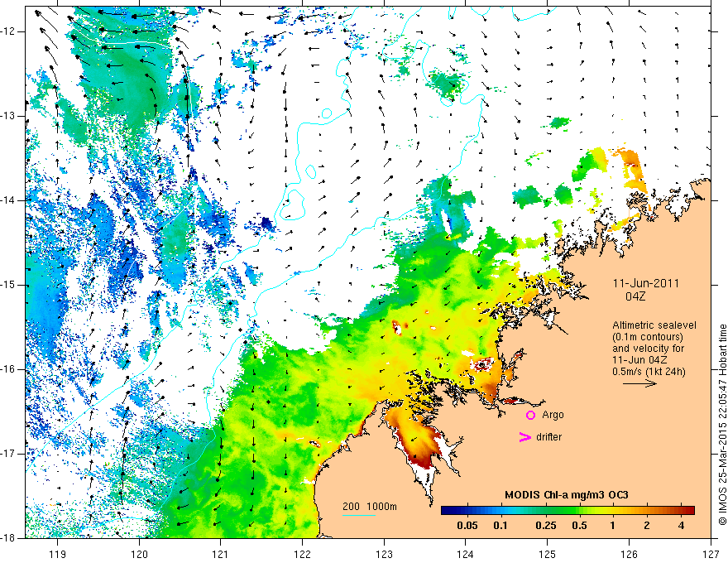Click the Argo legend label

click(x=553, y=415)
